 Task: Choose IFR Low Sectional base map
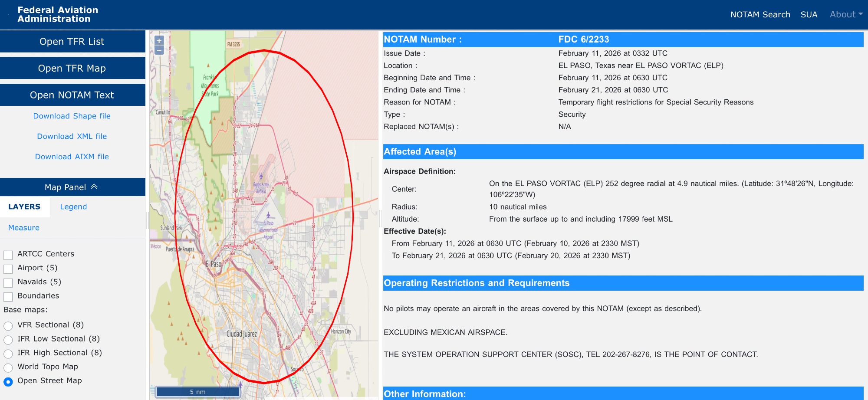(x=8, y=339)
